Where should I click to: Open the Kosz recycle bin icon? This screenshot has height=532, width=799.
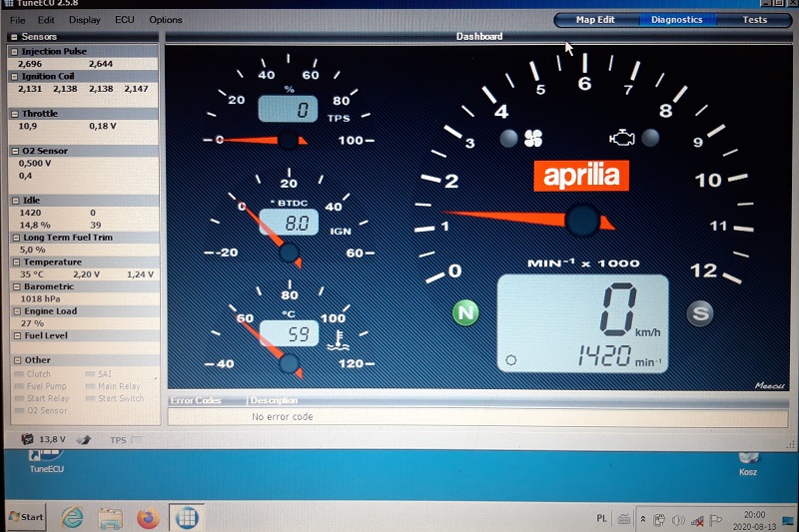[748, 464]
